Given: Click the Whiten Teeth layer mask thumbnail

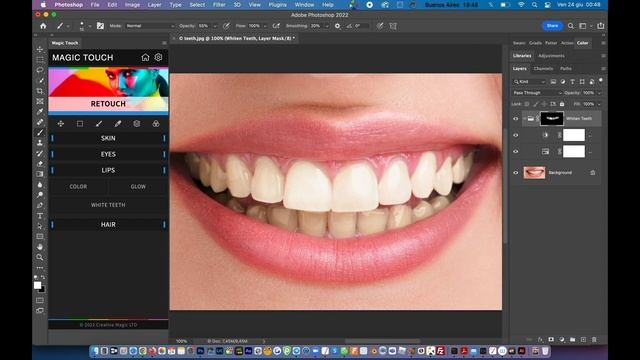Looking at the screenshot, I should [x=552, y=119].
